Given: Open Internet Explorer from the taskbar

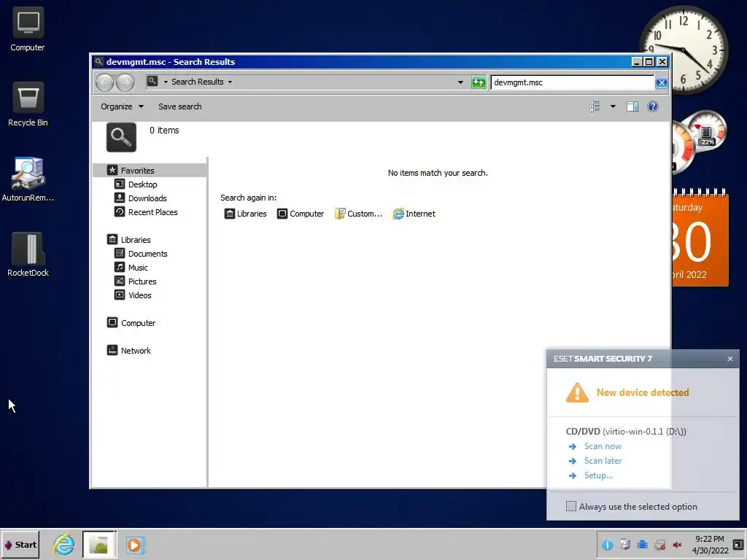Looking at the screenshot, I should click(63, 544).
